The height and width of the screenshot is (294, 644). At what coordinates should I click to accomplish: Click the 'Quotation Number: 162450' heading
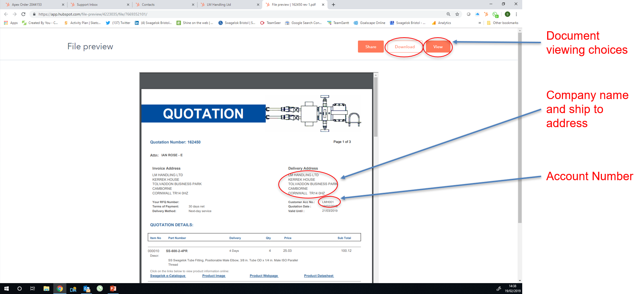coord(175,142)
